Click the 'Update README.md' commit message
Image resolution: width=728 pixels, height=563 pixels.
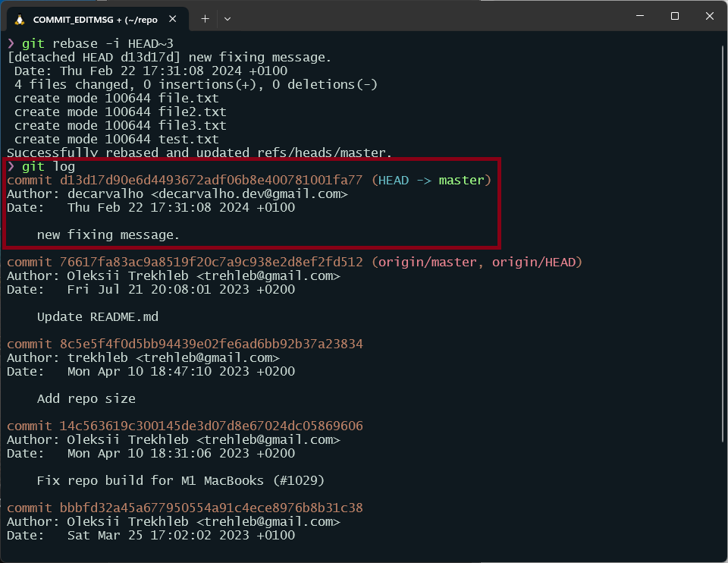click(97, 317)
